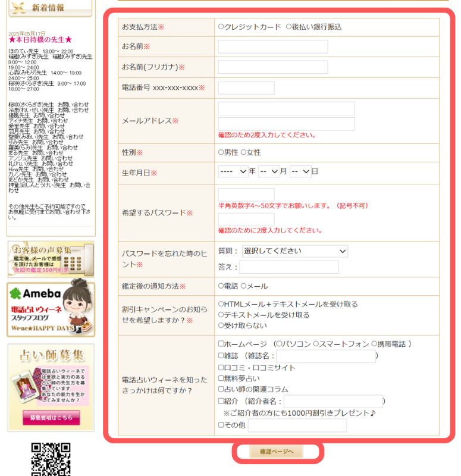Viewport: 461px width, 476px height.
Task: Select メール as notification method
Action: (243, 286)
